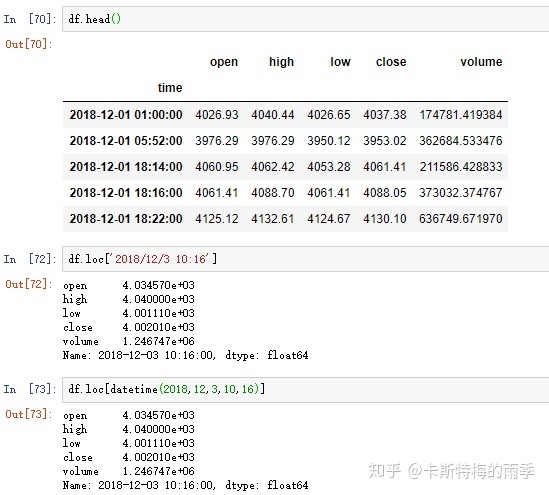Click open value 4125.12

click(x=217, y=219)
